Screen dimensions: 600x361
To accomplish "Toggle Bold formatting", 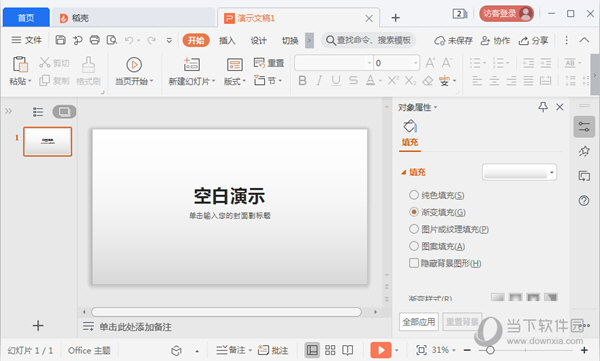I will pos(302,80).
